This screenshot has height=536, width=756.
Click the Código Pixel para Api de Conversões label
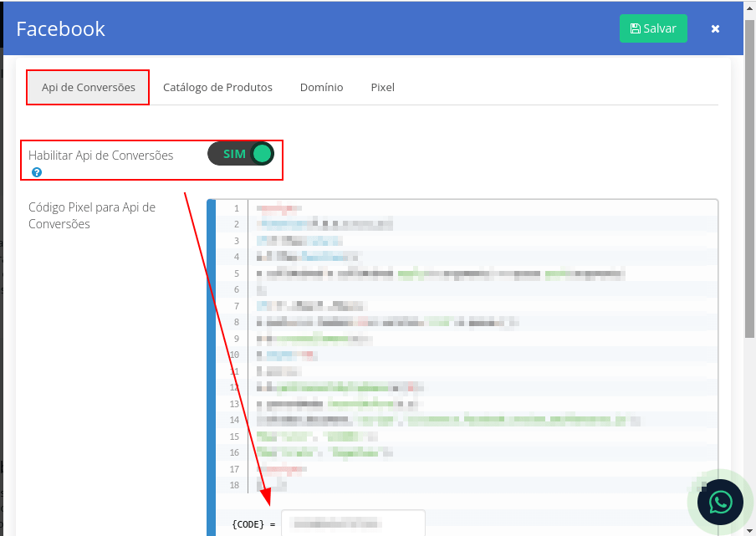coord(92,216)
